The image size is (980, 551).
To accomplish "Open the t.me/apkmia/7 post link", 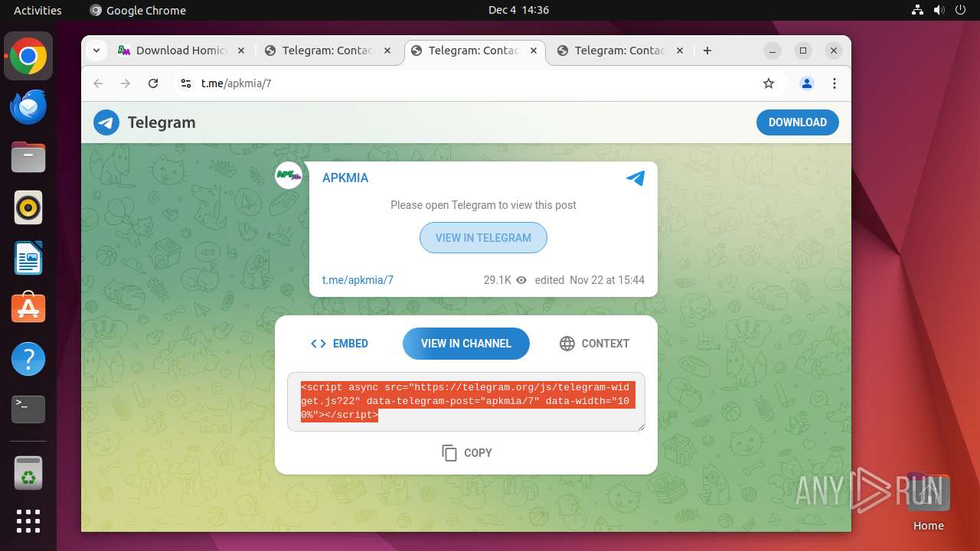I will [x=358, y=280].
